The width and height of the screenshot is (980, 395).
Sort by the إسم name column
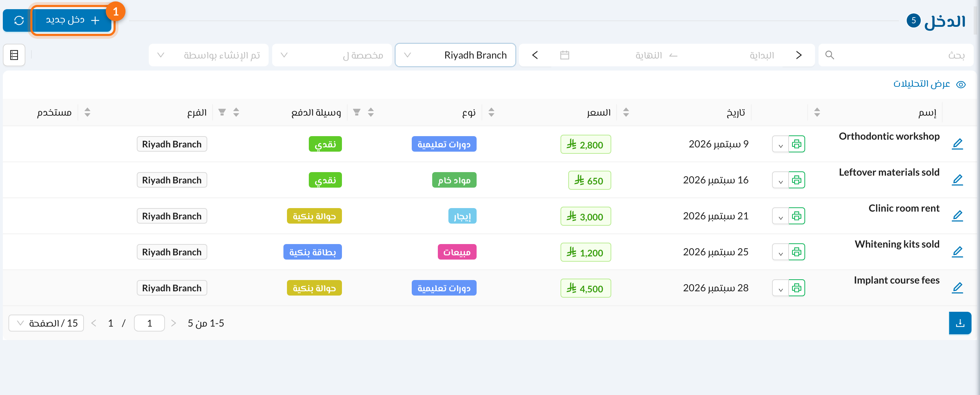pyautogui.click(x=817, y=112)
